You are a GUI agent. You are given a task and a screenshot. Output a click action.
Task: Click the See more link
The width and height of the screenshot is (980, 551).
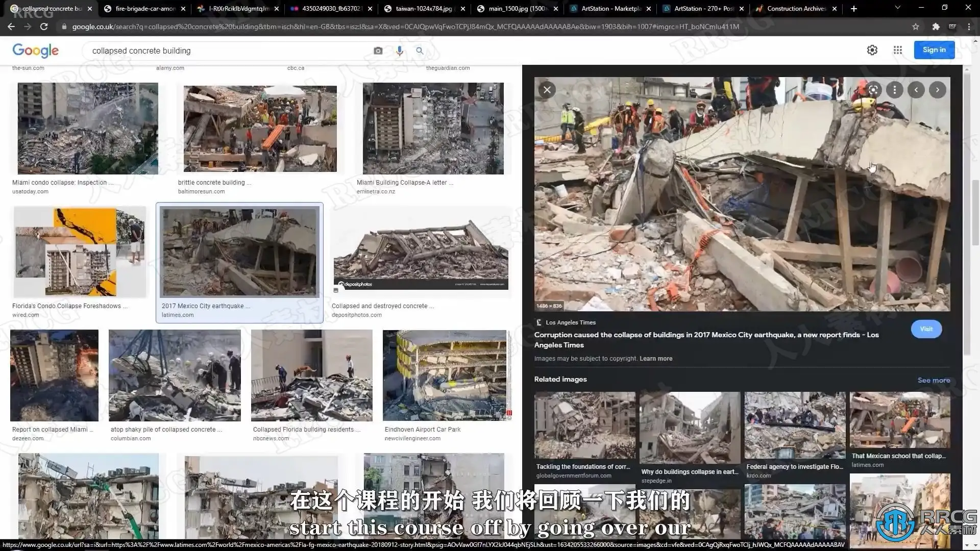click(934, 380)
